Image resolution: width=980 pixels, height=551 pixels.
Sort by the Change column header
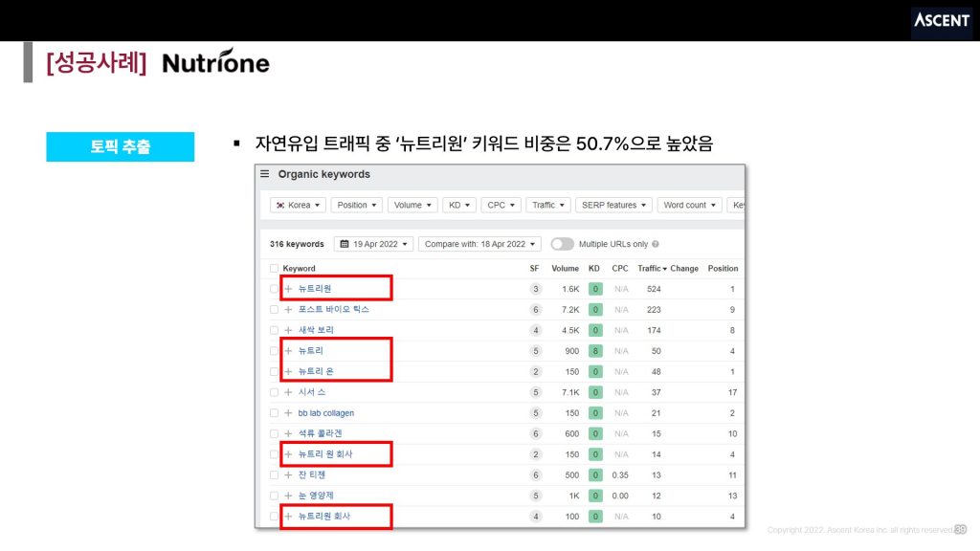coord(684,269)
